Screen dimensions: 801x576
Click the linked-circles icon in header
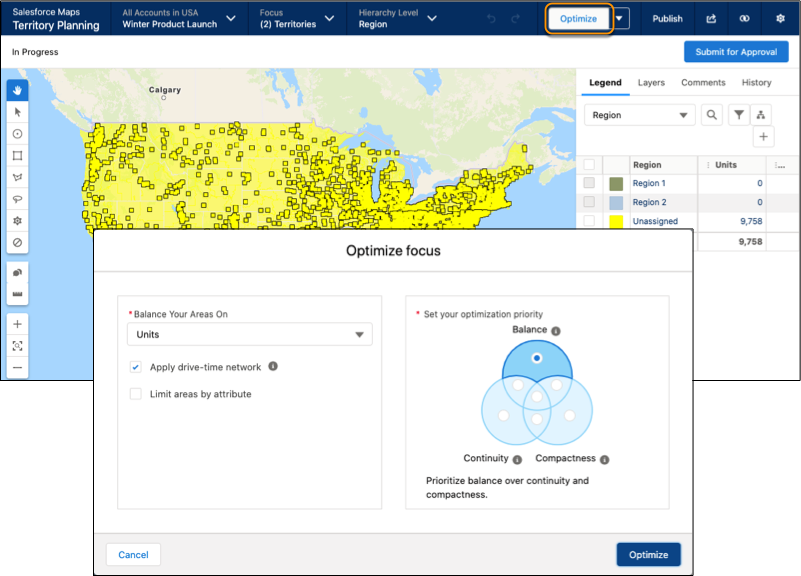pyautogui.click(x=744, y=18)
